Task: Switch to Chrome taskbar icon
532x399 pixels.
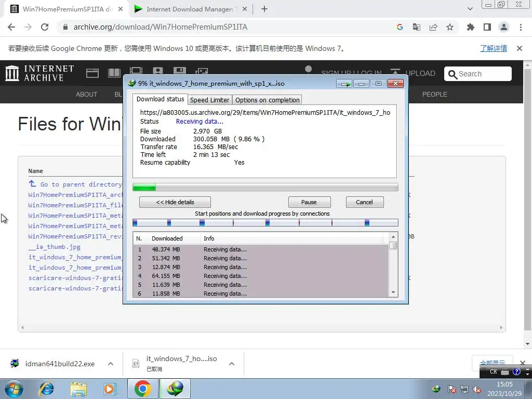Action: tap(142, 389)
